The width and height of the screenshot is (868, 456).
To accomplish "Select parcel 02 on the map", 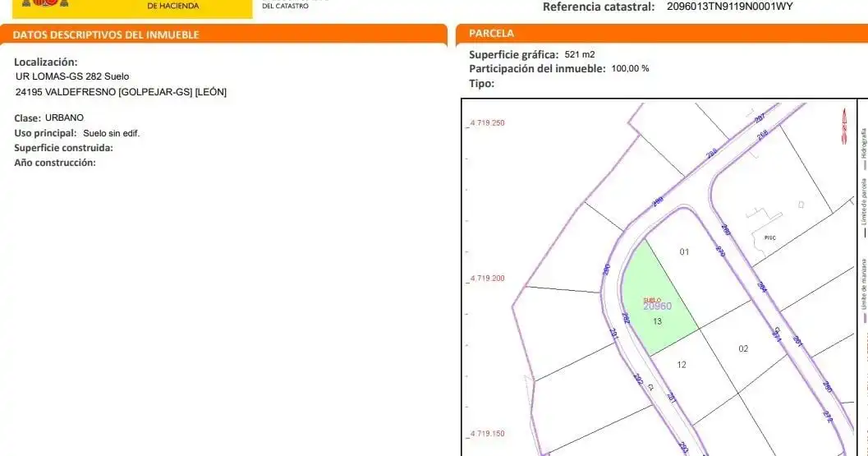I will [x=743, y=348].
